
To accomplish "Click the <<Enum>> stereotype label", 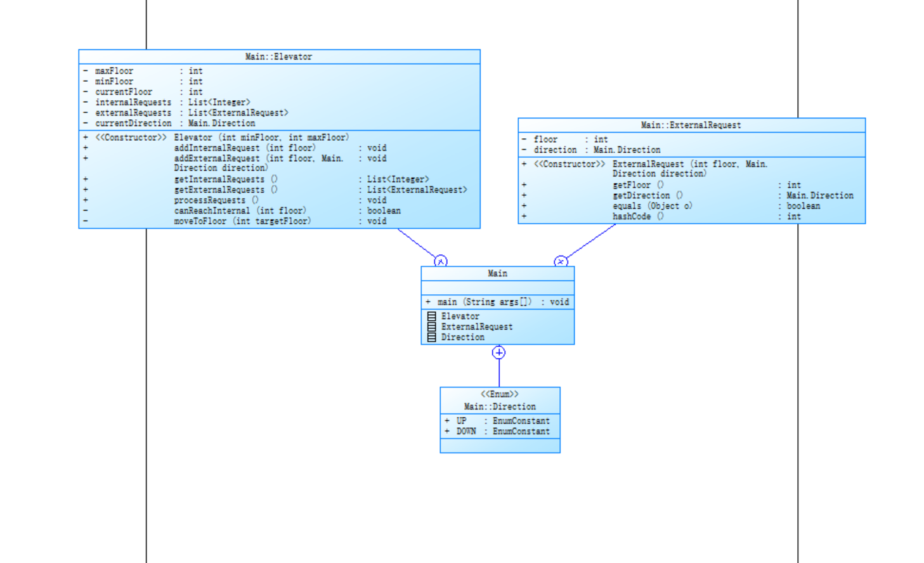I will pyautogui.click(x=500, y=394).
